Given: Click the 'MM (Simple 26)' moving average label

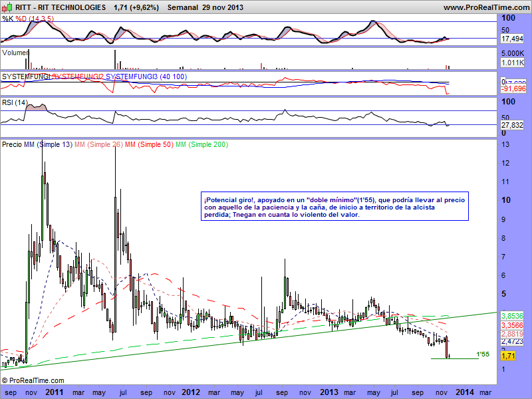Looking at the screenshot, I should coord(98,144).
